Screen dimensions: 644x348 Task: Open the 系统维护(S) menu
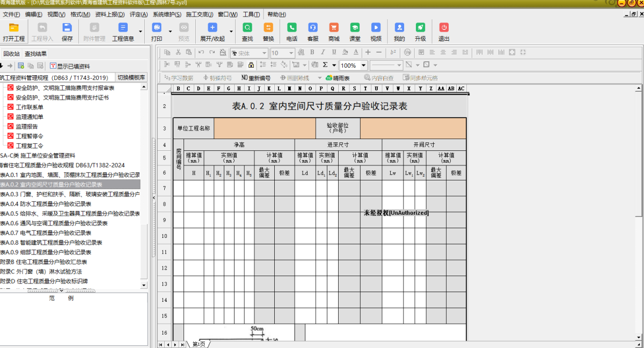167,14
